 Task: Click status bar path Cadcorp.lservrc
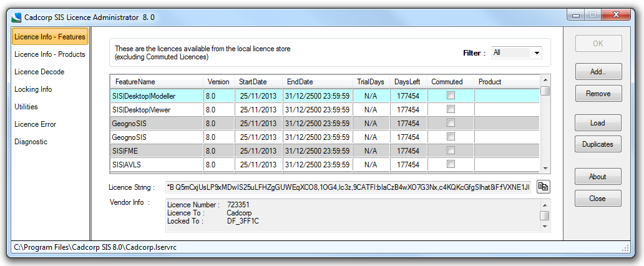(95, 247)
